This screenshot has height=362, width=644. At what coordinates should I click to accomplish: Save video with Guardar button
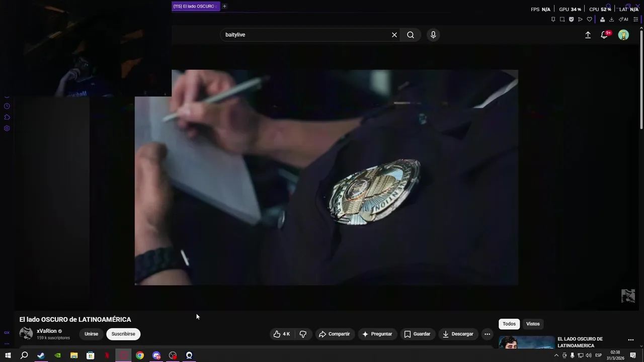(417, 334)
